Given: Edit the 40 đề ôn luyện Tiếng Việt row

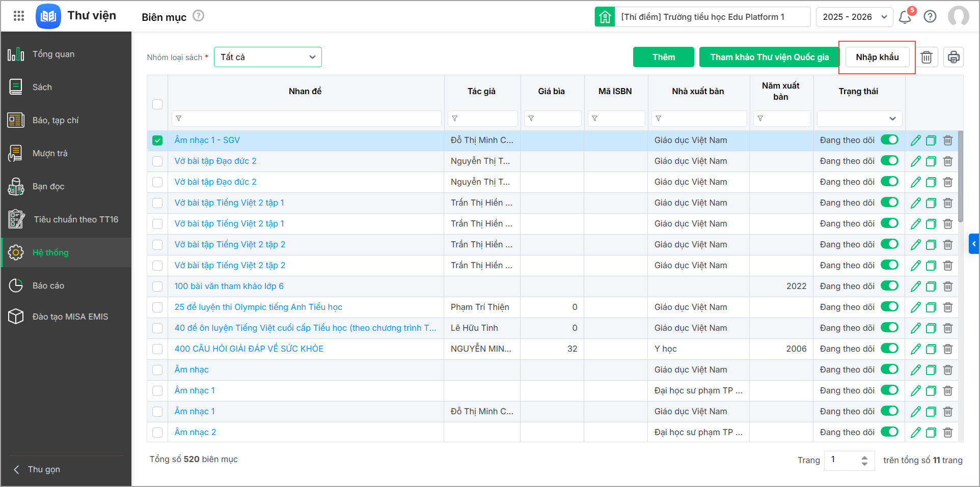Looking at the screenshot, I should point(916,328).
